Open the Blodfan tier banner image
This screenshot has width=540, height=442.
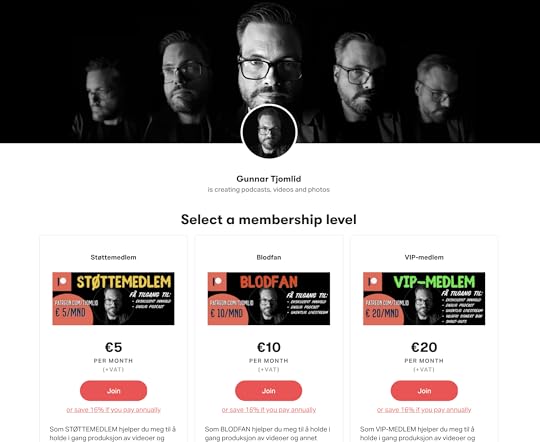[269, 298]
